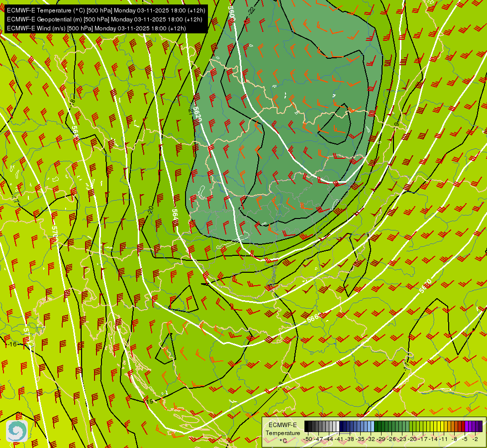Screen dimensions: 487x448
Task: Click the -38 legend tick label
Action: (349, 439)
